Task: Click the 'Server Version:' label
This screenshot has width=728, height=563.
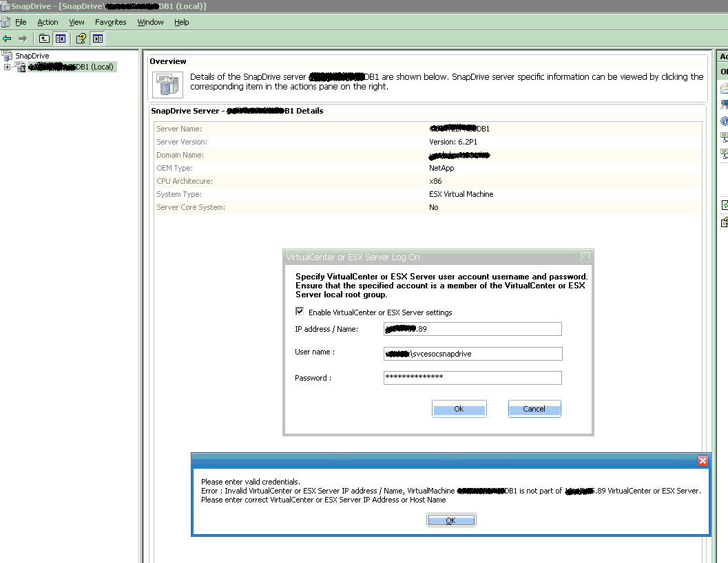Action: click(x=182, y=142)
